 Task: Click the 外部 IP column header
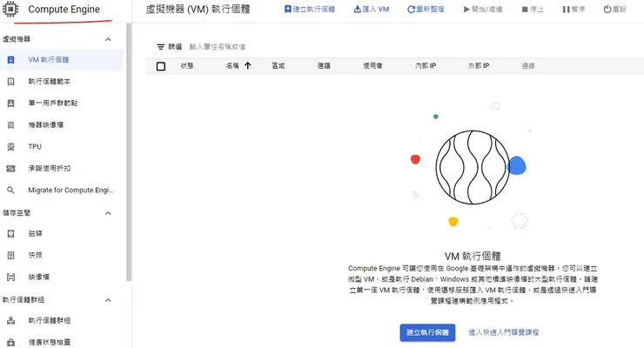point(479,65)
